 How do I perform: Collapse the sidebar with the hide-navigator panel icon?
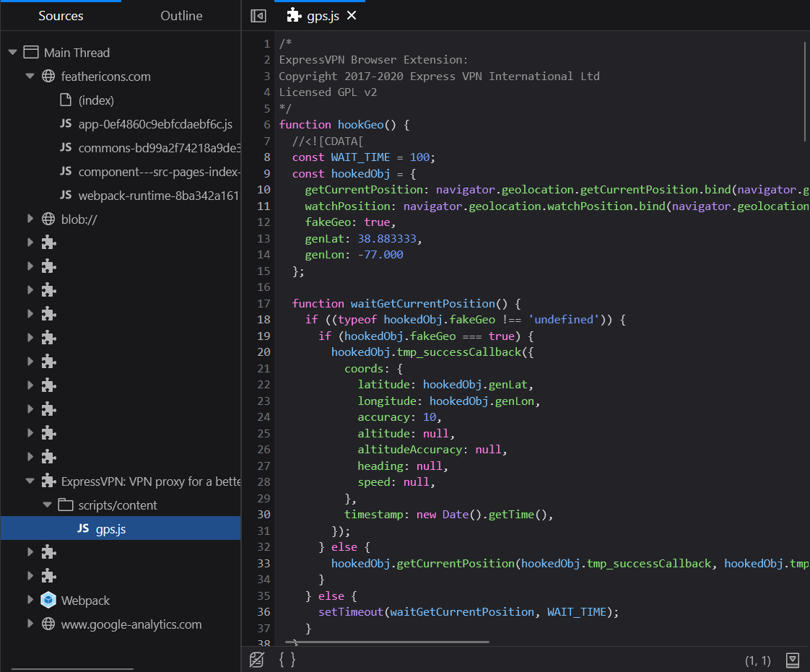(x=258, y=14)
